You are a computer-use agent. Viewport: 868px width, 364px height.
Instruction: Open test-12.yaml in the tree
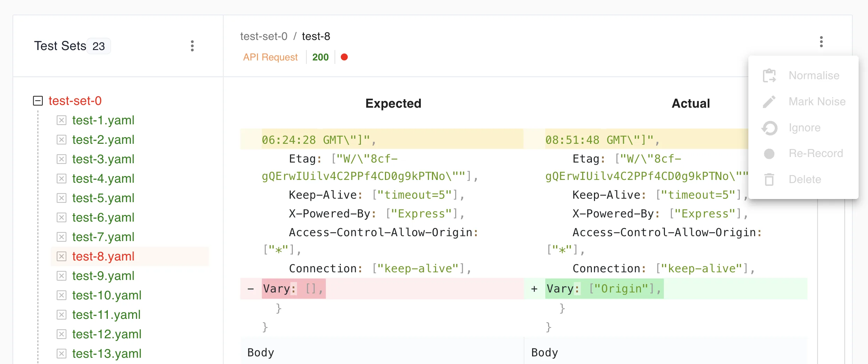tap(107, 334)
